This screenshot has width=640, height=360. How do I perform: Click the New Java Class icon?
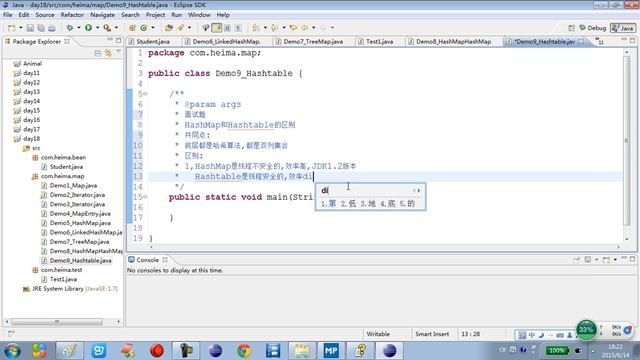coord(144,28)
